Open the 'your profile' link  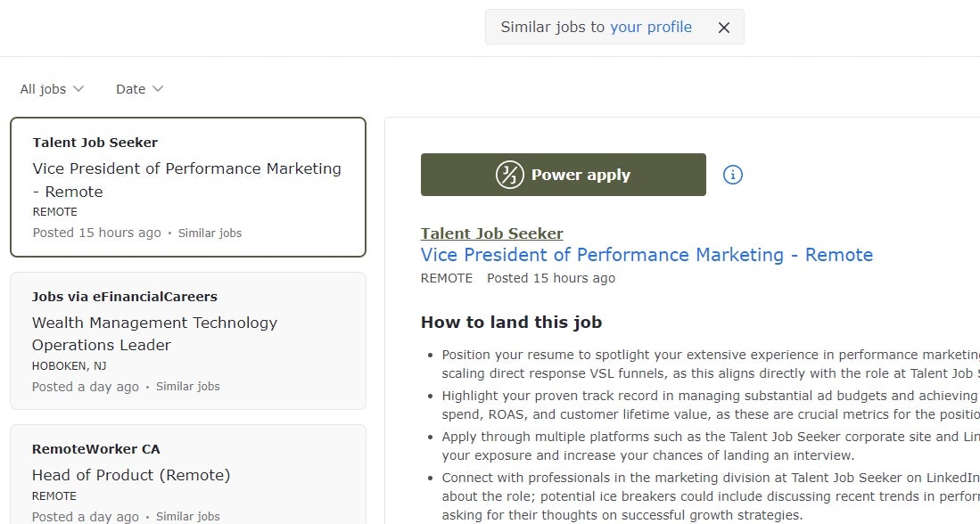tap(651, 27)
